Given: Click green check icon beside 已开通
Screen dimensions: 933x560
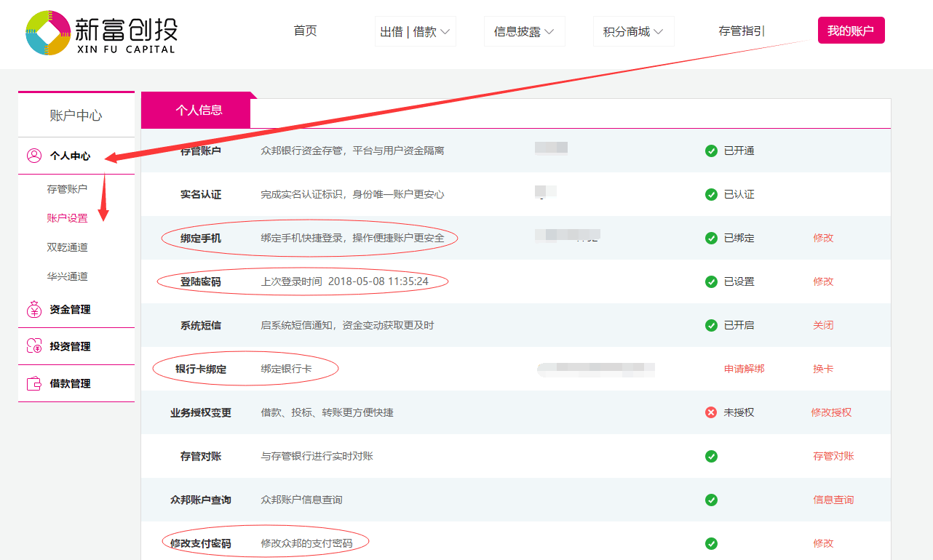Looking at the screenshot, I should pyautogui.click(x=711, y=151).
